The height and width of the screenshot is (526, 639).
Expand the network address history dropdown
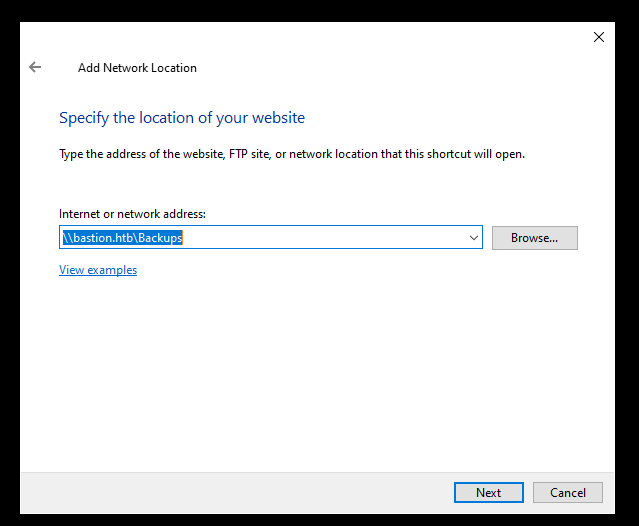click(x=473, y=238)
